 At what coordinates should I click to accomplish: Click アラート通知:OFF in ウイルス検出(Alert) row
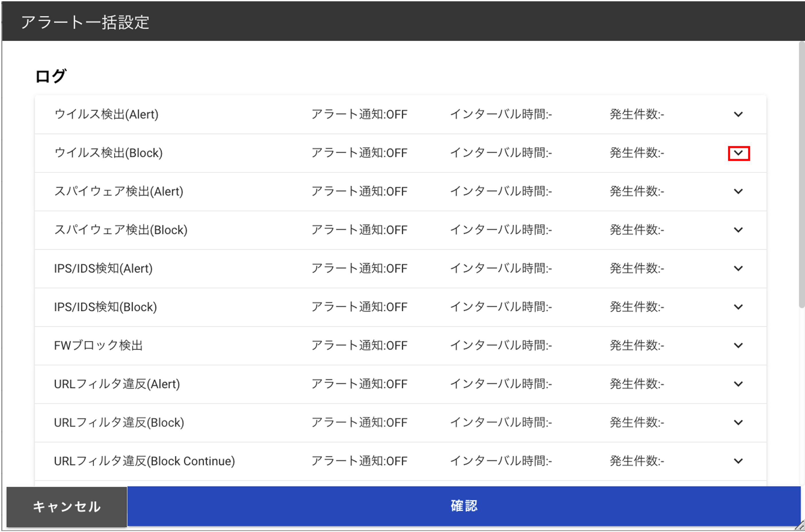[359, 114]
